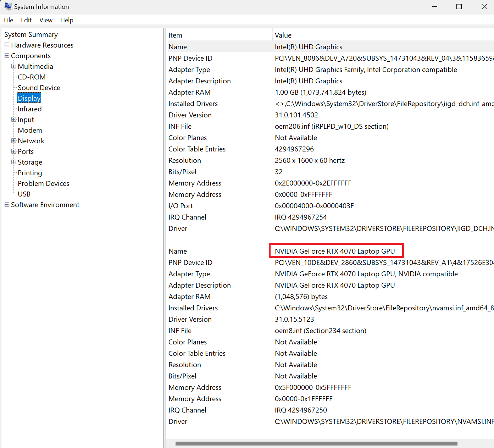Screen dimensions: 494x448
Task: Click oem8.inf (Section234 section) value
Action: click(321, 331)
